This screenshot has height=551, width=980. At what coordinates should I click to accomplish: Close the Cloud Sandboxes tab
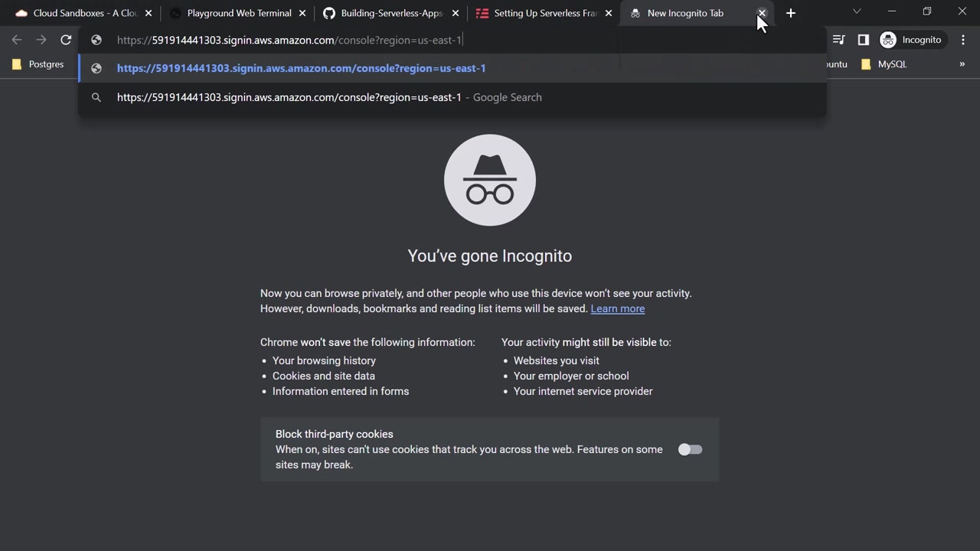[x=149, y=13]
